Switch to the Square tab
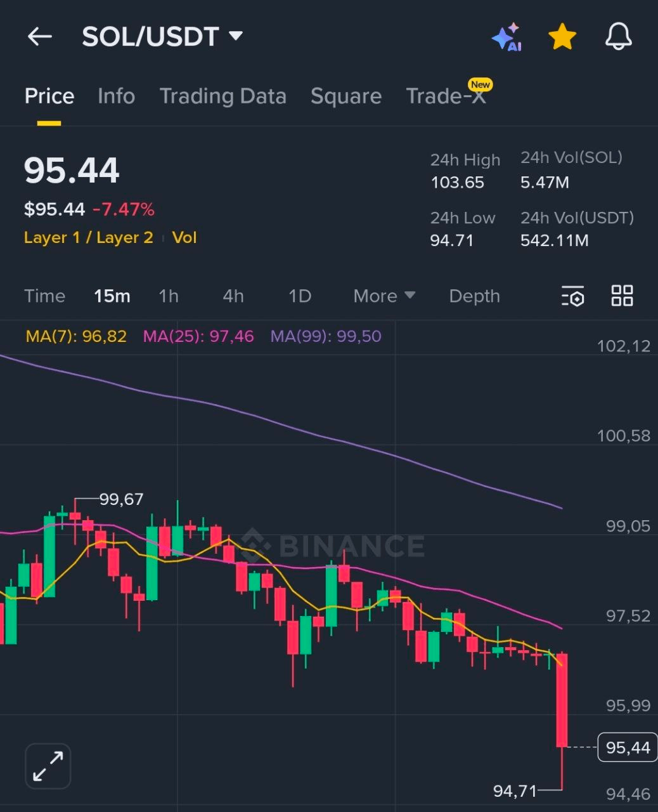Image resolution: width=658 pixels, height=812 pixels. [346, 96]
